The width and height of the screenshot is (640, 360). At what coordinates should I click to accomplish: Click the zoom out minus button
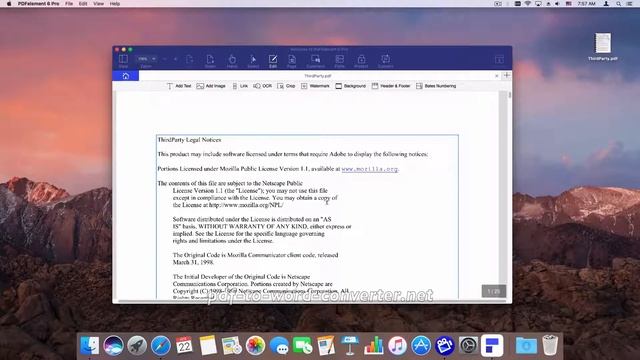click(x=165, y=59)
